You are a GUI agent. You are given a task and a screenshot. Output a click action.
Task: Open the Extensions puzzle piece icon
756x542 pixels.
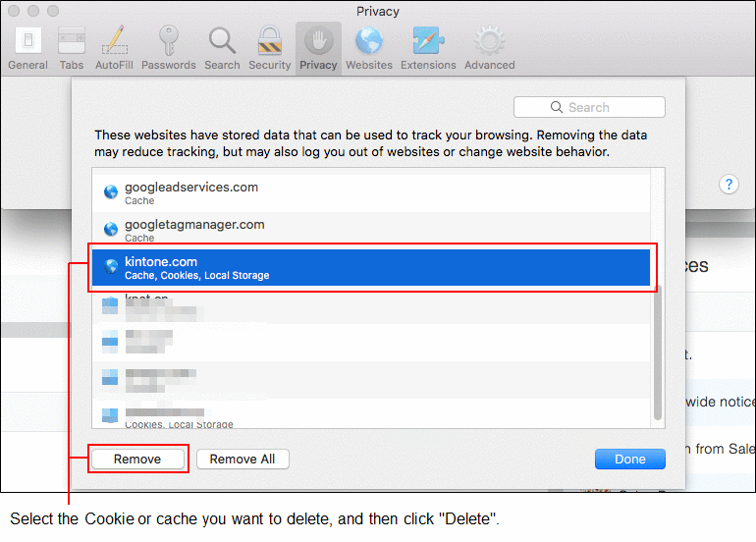pyautogui.click(x=428, y=40)
